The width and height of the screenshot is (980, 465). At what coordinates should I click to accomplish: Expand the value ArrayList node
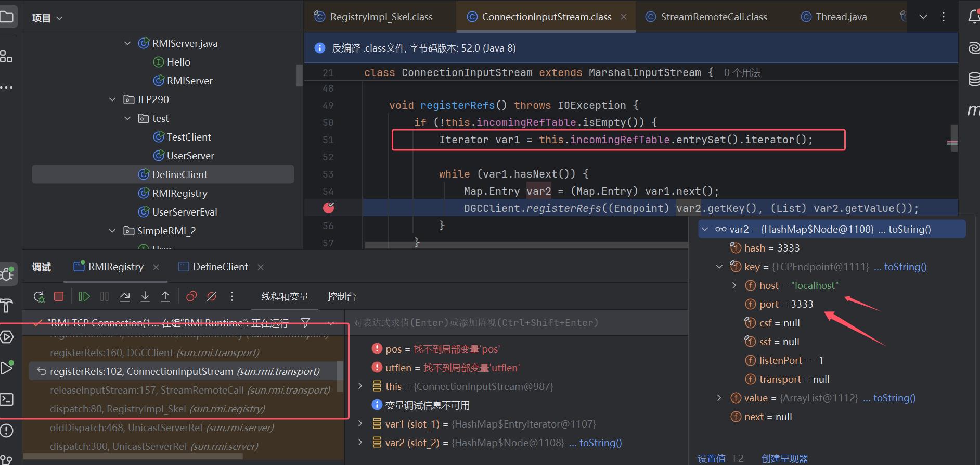click(719, 398)
